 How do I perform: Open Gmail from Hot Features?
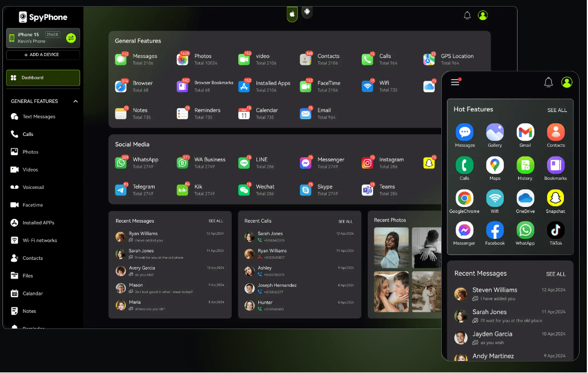[x=525, y=132]
